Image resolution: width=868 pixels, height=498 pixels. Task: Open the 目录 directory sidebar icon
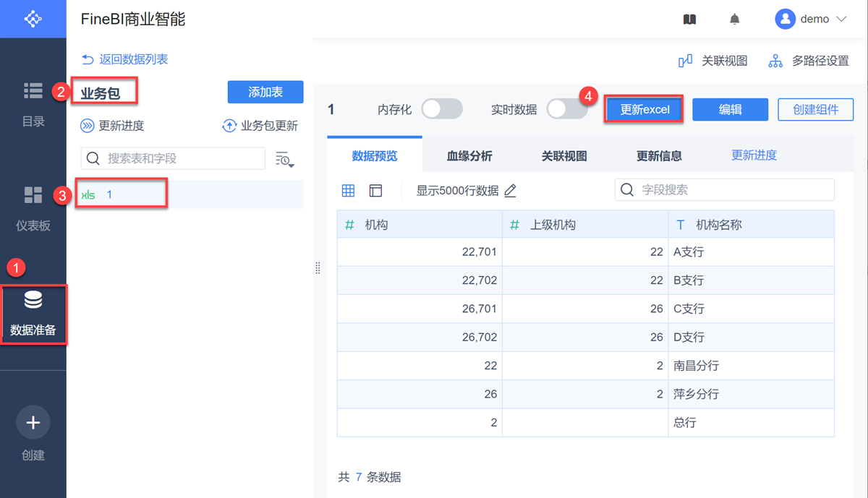pyautogui.click(x=33, y=91)
